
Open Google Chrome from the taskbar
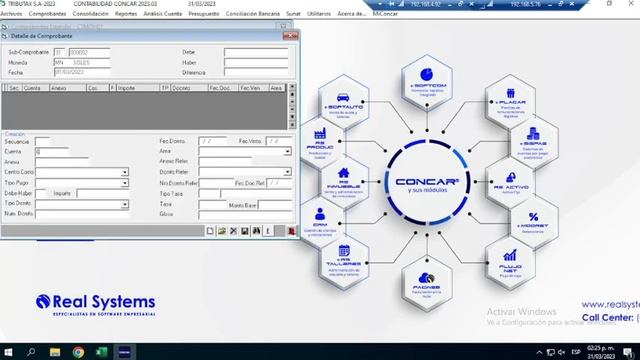pyautogui.click(x=78, y=352)
